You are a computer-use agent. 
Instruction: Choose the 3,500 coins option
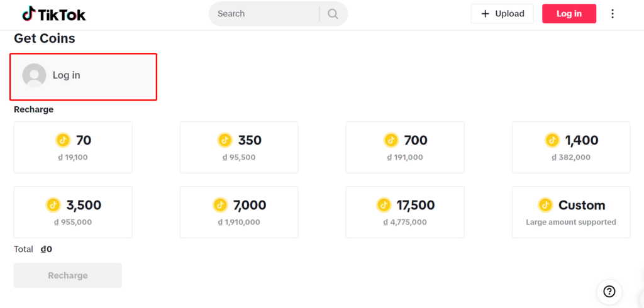tap(73, 212)
